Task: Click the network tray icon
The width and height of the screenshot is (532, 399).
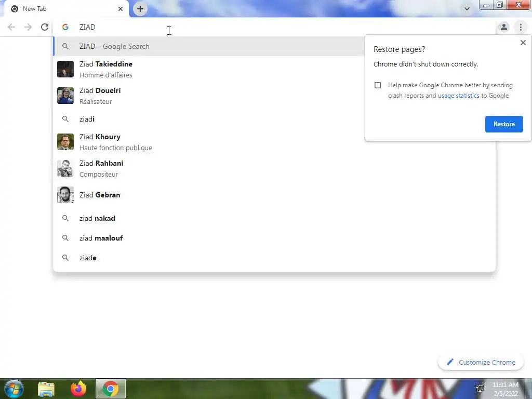Action: pos(480,389)
